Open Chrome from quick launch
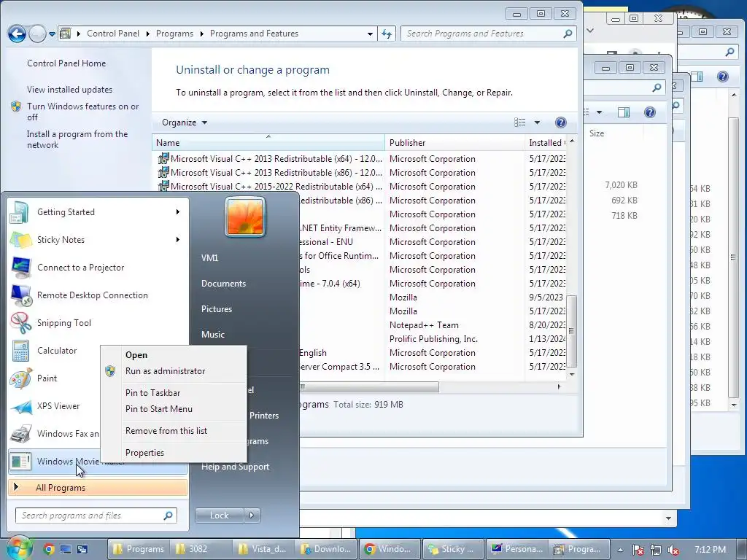Screen dimensions: 747x560 click(48, 549)
